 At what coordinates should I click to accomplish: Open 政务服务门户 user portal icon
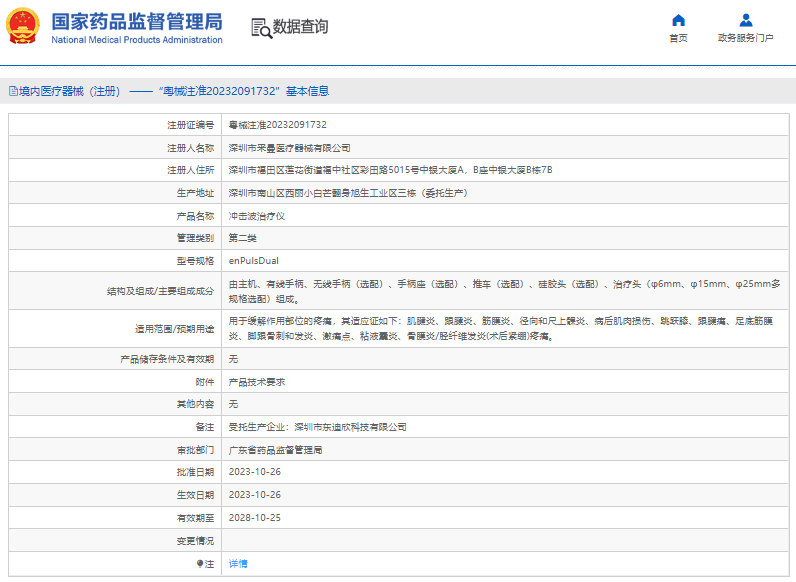tap(746, 20)
